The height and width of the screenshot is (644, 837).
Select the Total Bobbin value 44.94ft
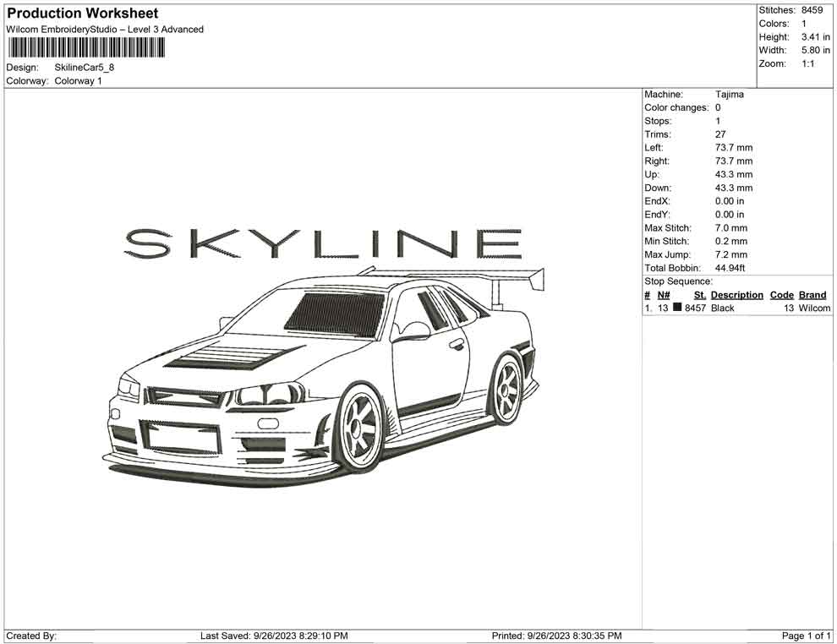coord(730,268)
